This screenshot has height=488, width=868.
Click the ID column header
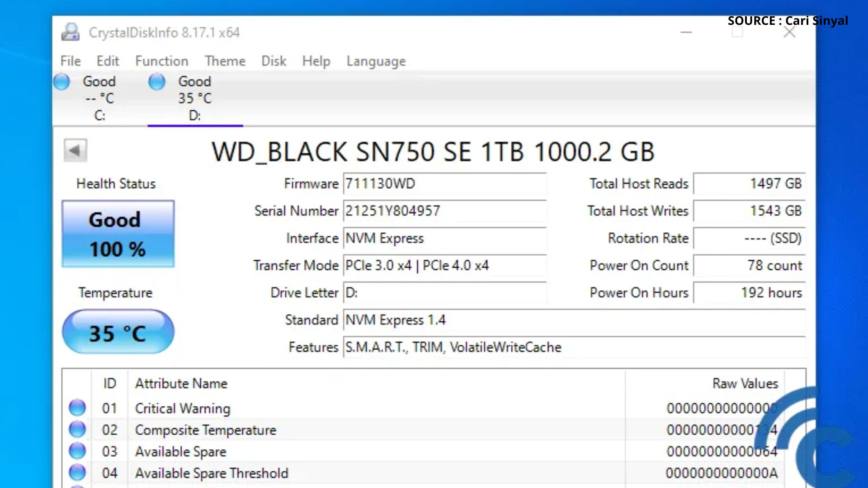tap(109, 384)
